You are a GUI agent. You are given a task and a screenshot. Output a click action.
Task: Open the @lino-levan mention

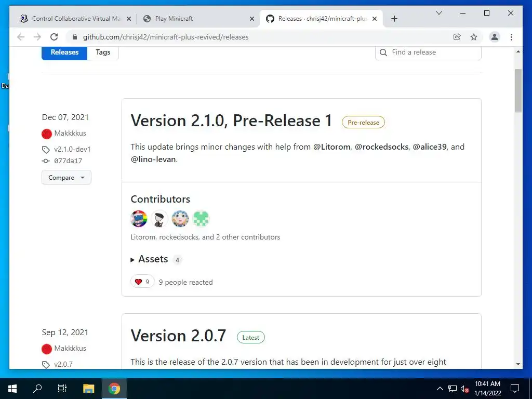tap(153, 159)
